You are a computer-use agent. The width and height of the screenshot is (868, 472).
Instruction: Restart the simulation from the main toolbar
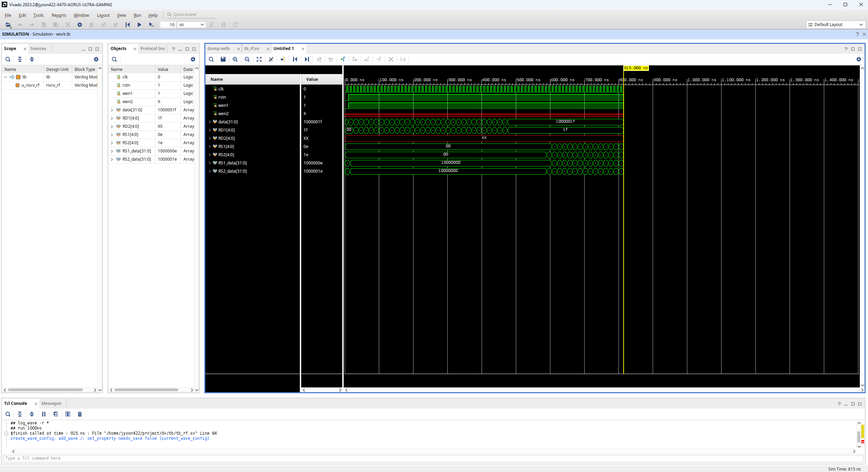[128, 25]
